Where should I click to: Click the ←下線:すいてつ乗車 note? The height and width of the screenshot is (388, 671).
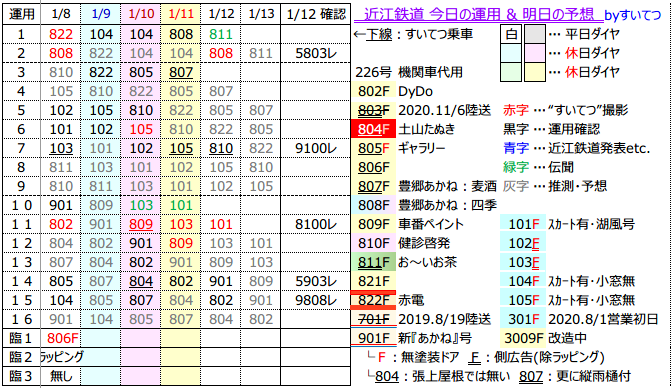point(413,34)
